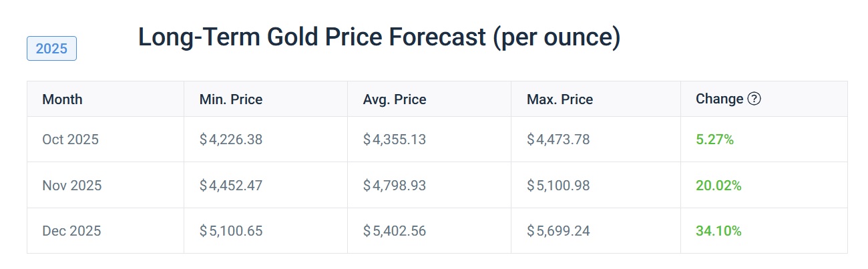Click the help icon next to Change
The image size is (868, 269).
pyautogui.click(x=754, y=99)
